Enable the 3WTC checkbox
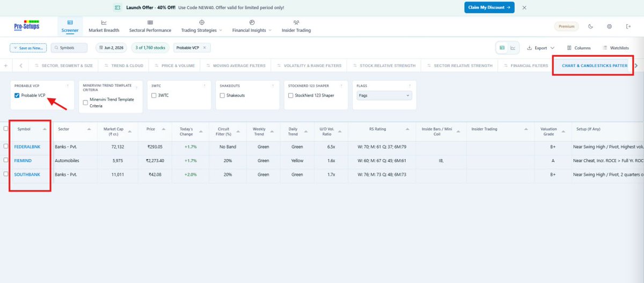The height and width of the screenshot is (283, 644). (154, 95)
